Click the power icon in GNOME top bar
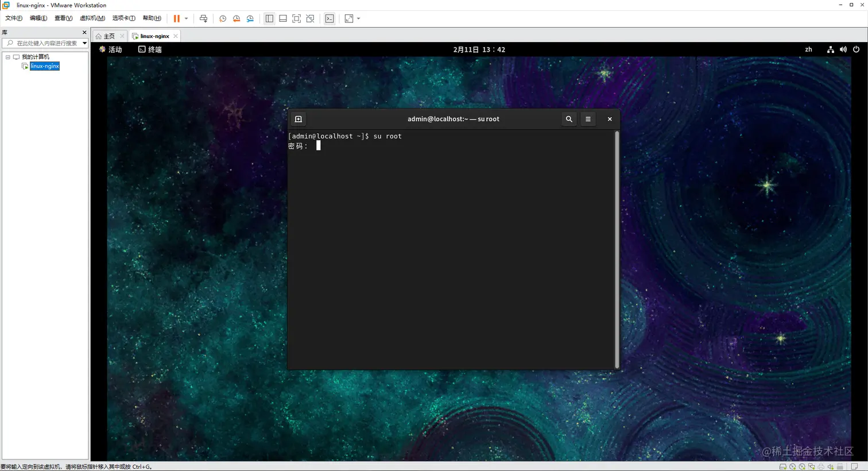The width and height of the screenshot is (868, 471). tap(856, 49)
